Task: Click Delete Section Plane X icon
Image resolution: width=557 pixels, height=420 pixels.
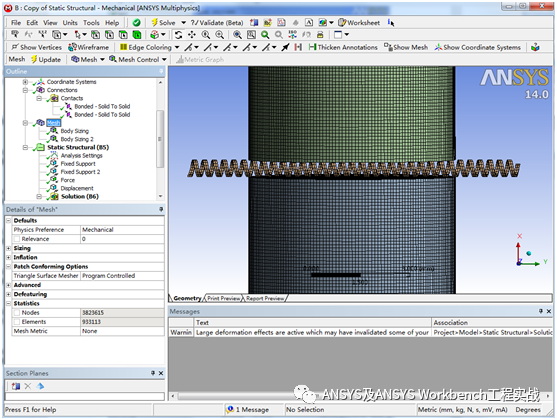Action: click(28, 386)
